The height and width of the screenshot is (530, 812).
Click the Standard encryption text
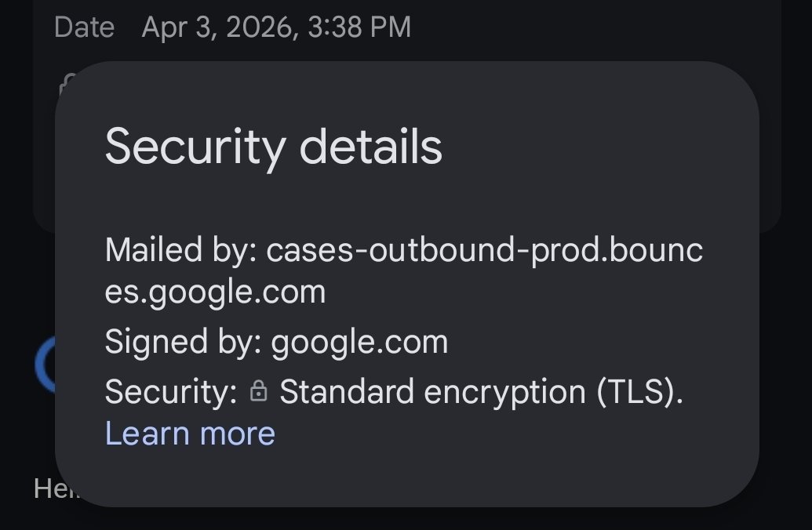click(432, 392)
